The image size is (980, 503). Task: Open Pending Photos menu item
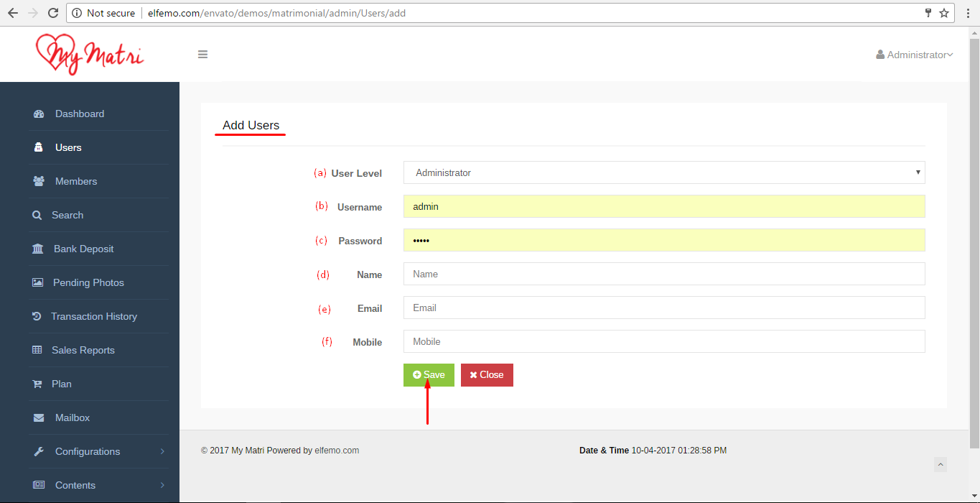(x=88, y=282)
